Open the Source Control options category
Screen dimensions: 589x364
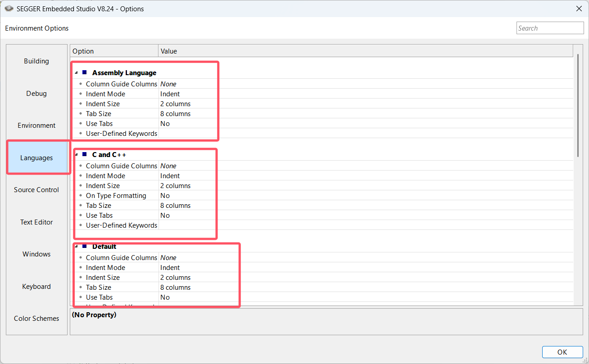click(x=36, y=190)
